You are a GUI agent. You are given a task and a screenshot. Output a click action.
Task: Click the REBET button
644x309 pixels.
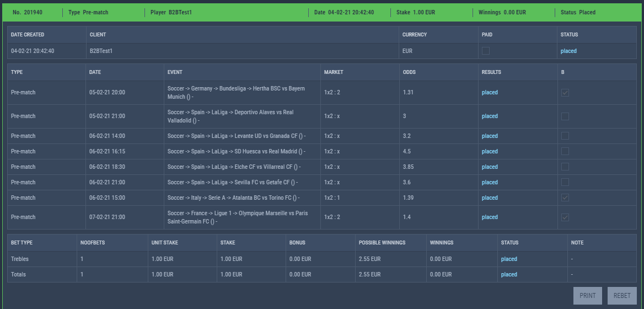[622, 296]
